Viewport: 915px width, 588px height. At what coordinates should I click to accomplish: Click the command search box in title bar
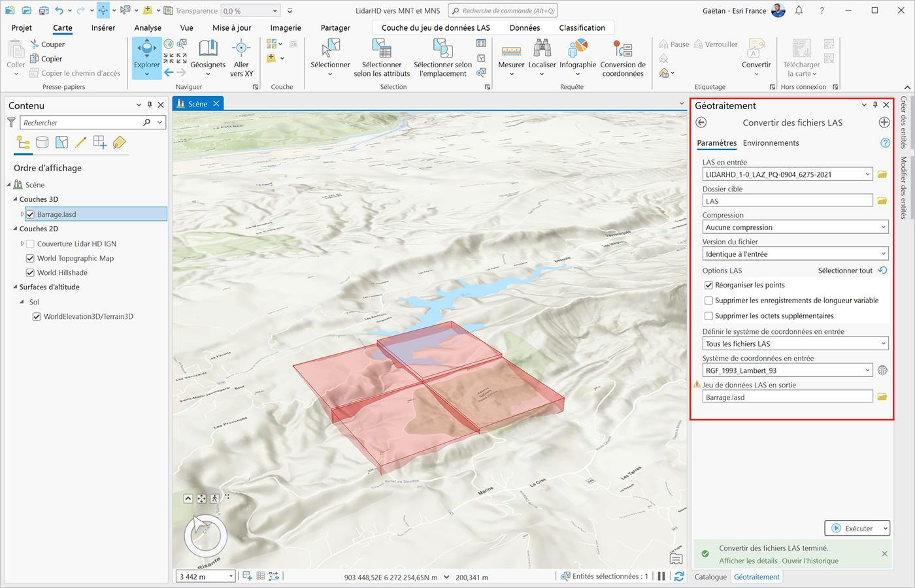(x=503, y=10)
